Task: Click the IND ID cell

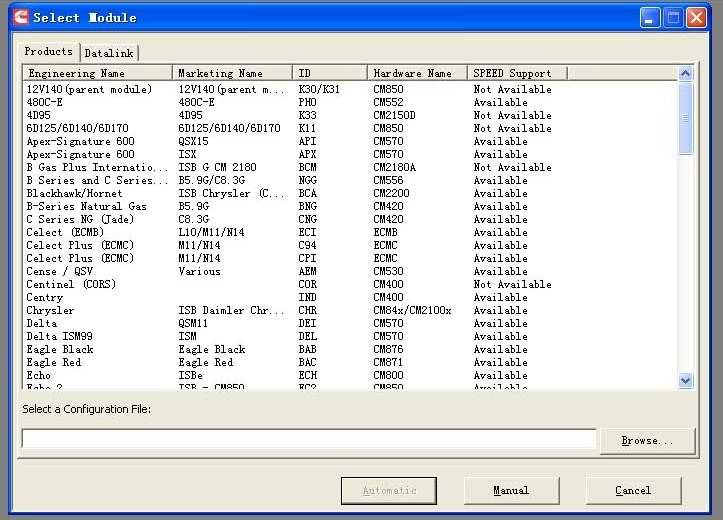Action: (307, 297)
